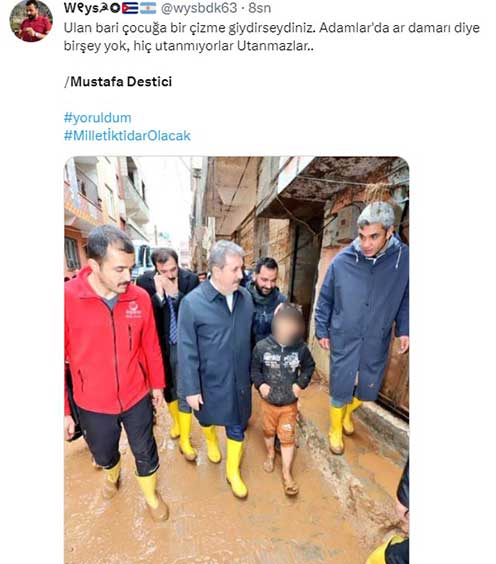The width and height of the screenshot is (496, 564).
Task: Open the attached flood street photo
Action: point(236,360)
